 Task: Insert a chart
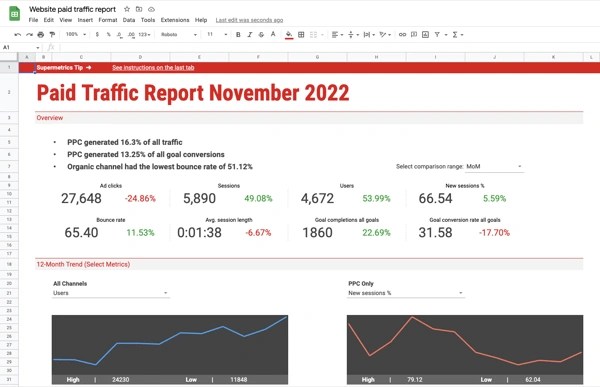425,34
